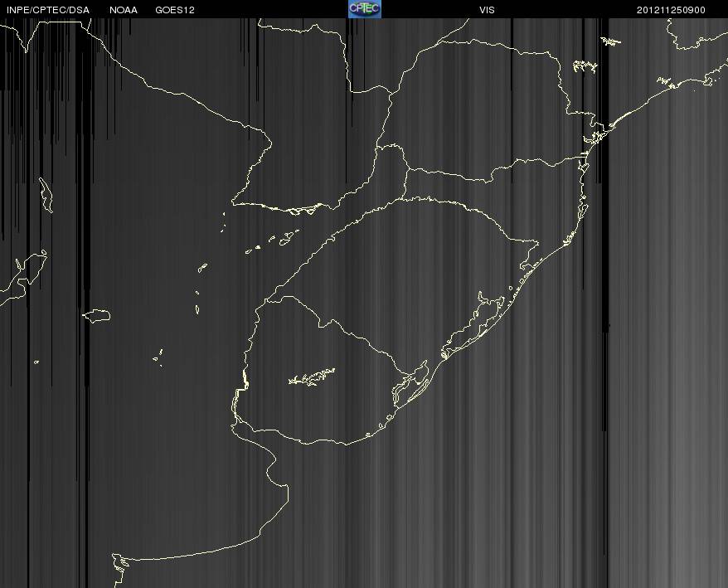Click the CPTEC logo in header
The height and width of the screenshot is (588, 728).
pyautogui.click(x=365, y=9)
